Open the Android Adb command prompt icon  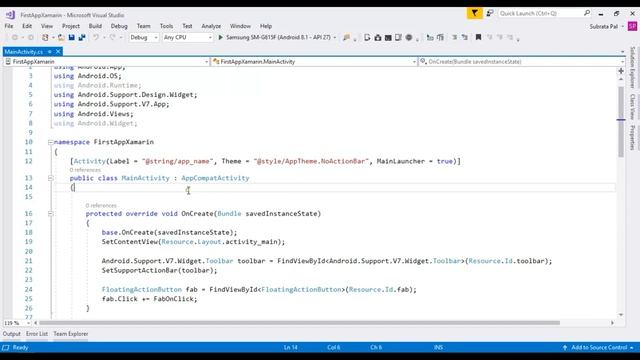coord(388,38)
